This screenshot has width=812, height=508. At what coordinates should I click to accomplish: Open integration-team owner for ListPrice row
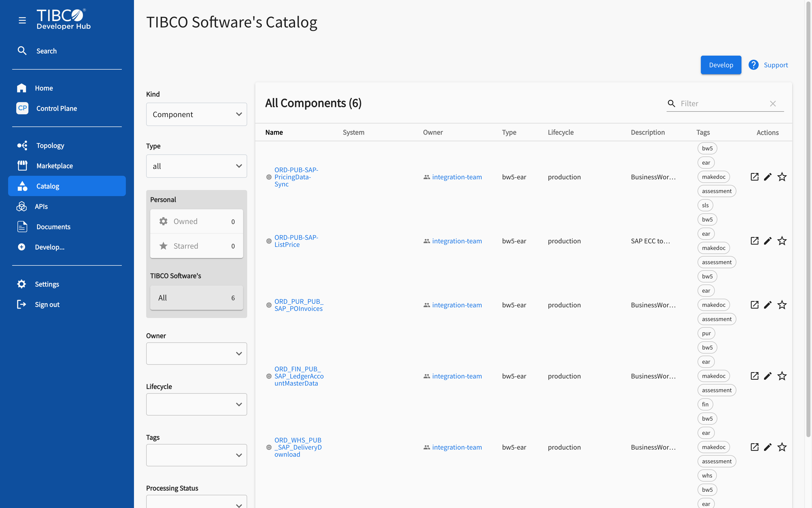click(457, 241)
